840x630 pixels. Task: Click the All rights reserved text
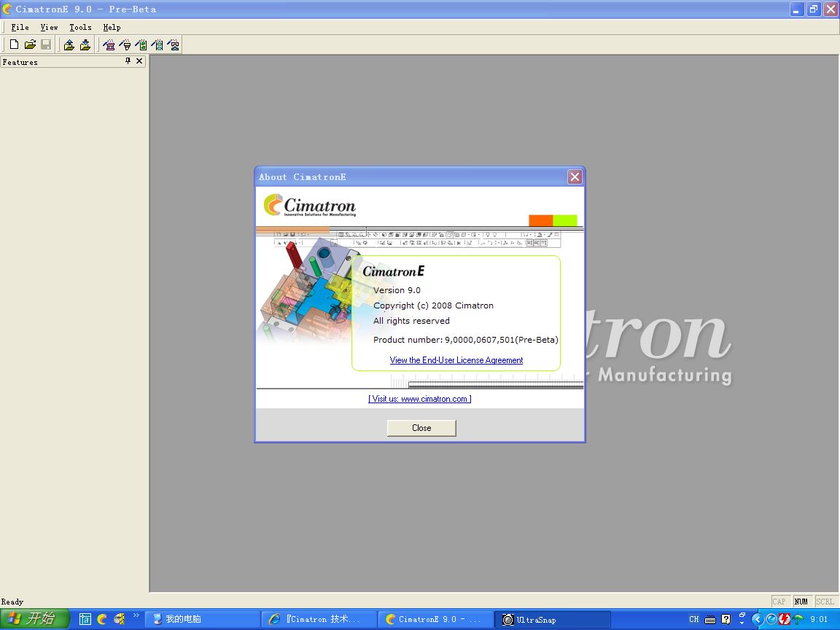pos(411,321)
